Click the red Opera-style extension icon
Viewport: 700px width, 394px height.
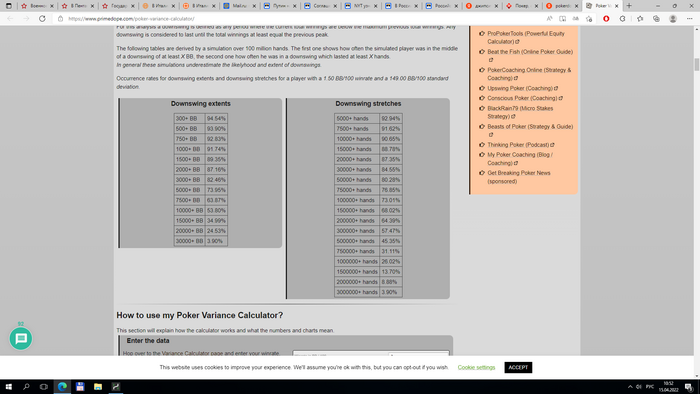[x=606, y=19]
